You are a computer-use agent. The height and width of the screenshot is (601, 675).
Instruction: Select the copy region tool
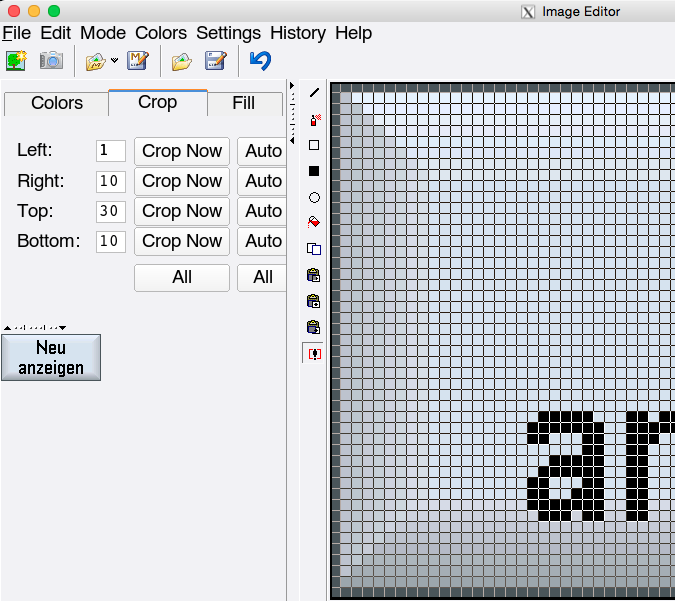[x=314, y=249]
